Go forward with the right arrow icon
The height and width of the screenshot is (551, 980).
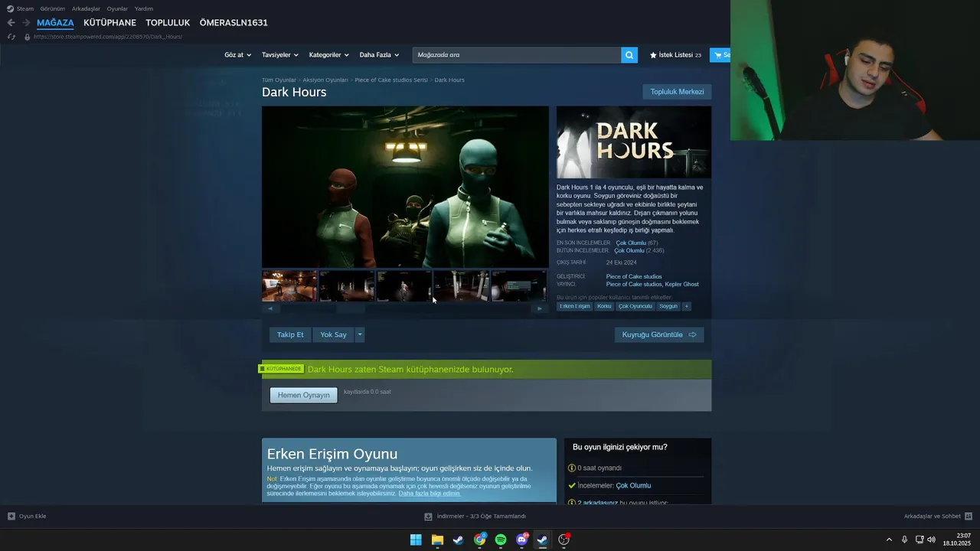coord(25,23)
